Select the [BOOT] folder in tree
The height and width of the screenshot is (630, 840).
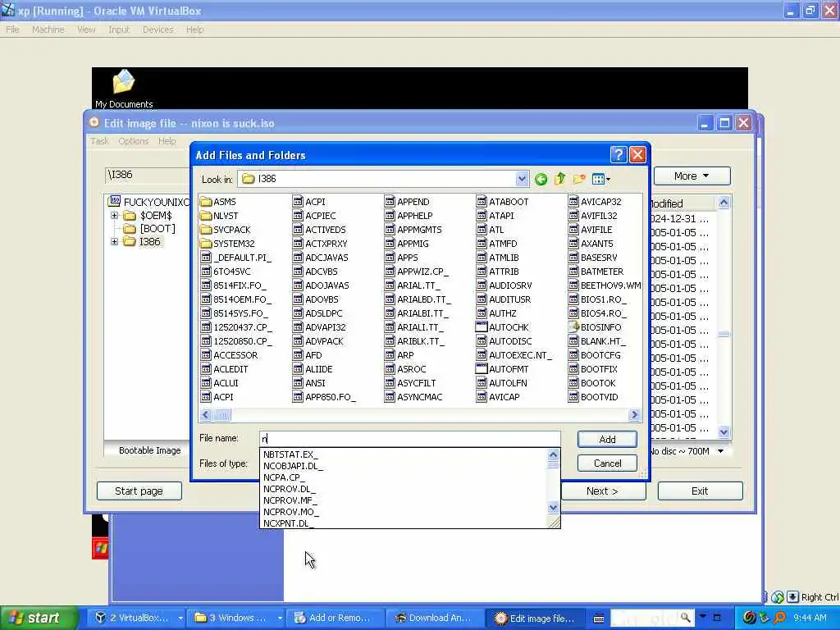[x=149, y=229]
